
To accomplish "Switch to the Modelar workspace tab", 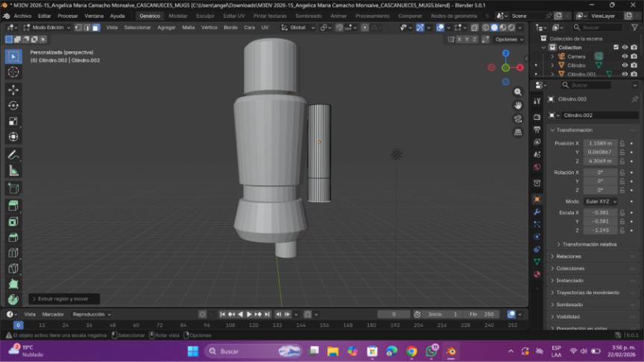I will pos(178,16).
